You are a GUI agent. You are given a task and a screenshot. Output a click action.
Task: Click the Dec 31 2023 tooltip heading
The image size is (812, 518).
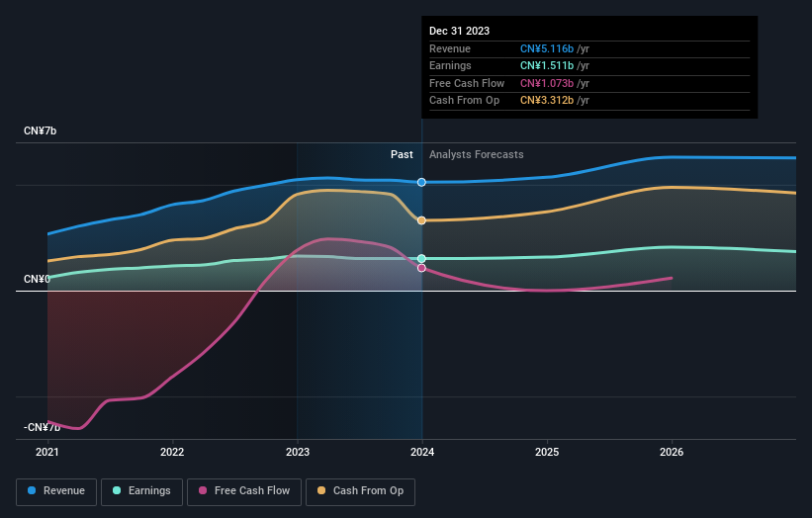[459, 31]
